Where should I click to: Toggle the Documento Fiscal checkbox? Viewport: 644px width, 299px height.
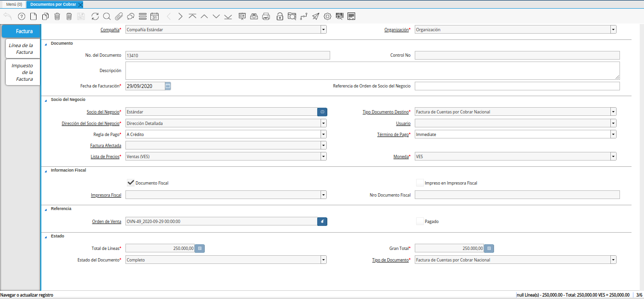(130, 183)
